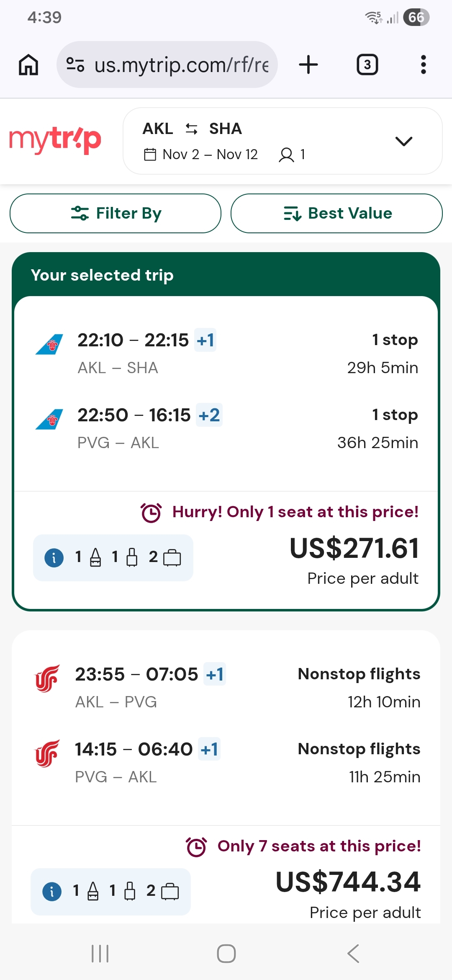Open the Filter By options
The height and width of the screenshot is (980, 452).
tap(116, 213)
